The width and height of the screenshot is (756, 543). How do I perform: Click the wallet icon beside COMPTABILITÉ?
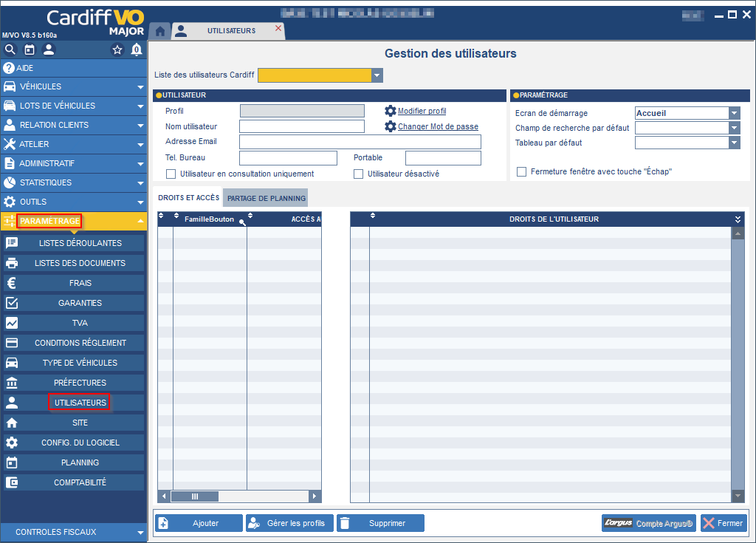pos(12,482)
